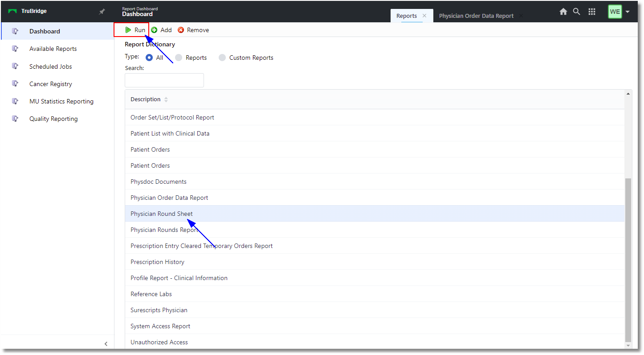Screen dimensions: 644x355
Task: Open the apps grid icon
Action: 592,12
